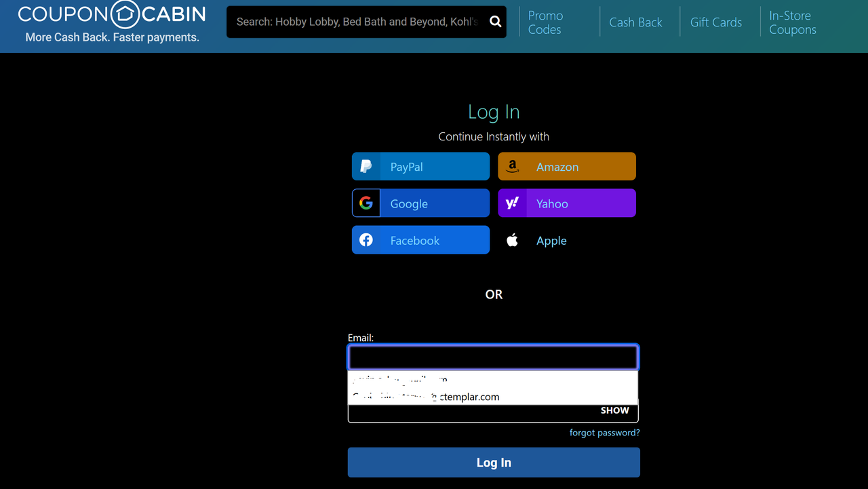Image resolution: width=868 pixels, height=489 pixels.
Task: Open the Promo Codes menu
Action: point(546,22)
